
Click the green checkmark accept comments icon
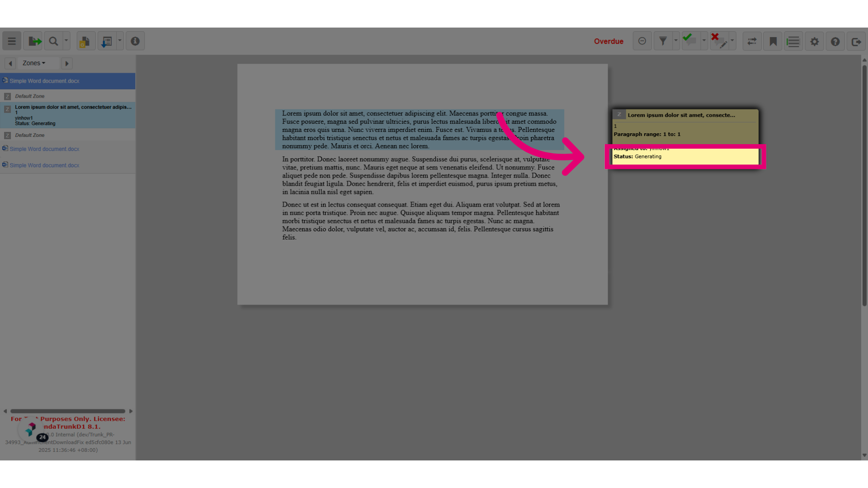point(691,41)
